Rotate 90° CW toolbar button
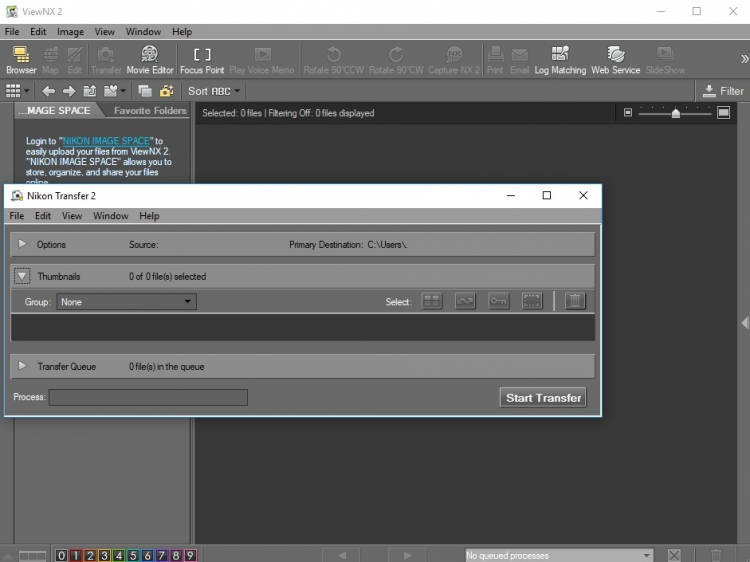The image size is (750, 562). pos(396,60)
